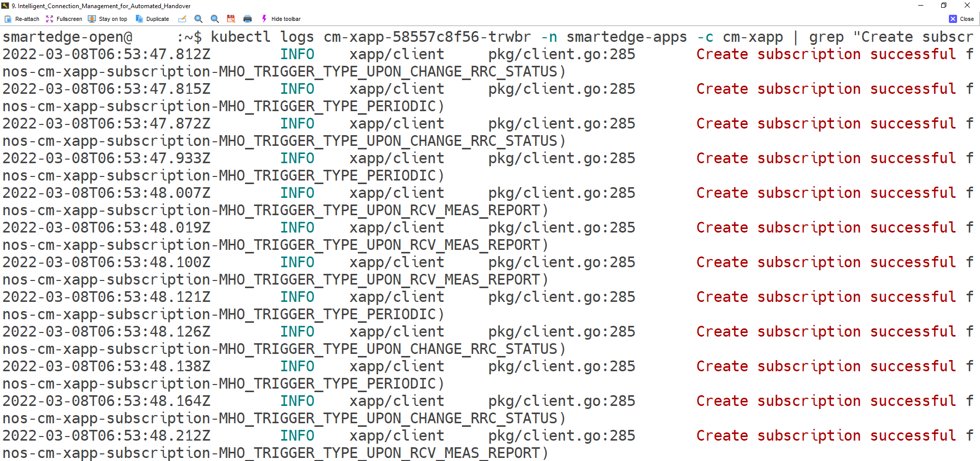Click the UPON_RCV_MEAS_REPORT line below the 06:53:48.212Z entry

[x=276, y=453]
